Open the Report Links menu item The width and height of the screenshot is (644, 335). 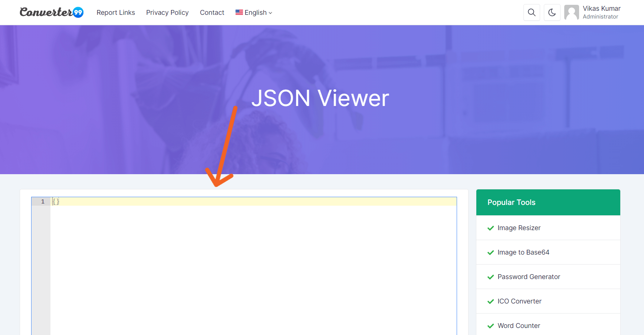pos(115,12)
